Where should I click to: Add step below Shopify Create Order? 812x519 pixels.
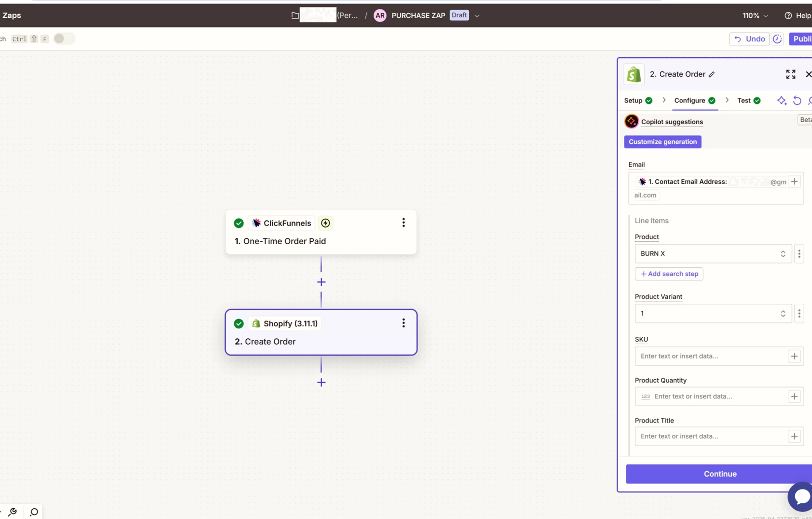(321, 383)
